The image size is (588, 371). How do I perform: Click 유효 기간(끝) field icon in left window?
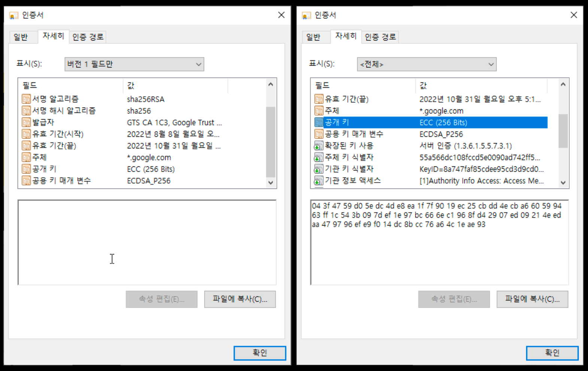[x=26, y=145]
